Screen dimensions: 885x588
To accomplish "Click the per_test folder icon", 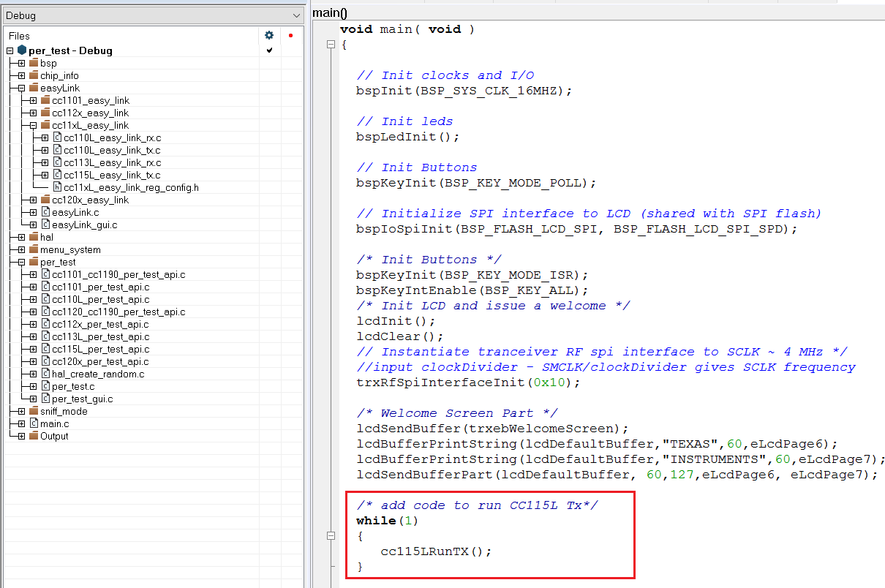I will click(34, 262).
